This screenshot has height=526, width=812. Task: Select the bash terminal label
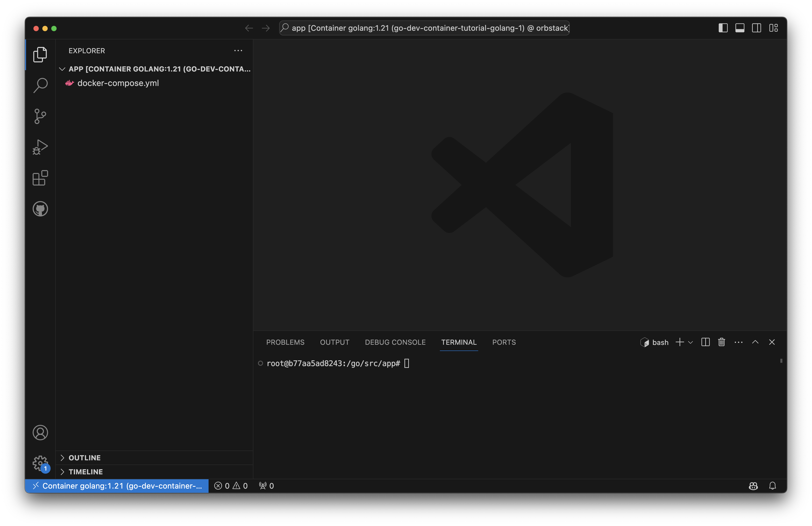coord(654,342)
